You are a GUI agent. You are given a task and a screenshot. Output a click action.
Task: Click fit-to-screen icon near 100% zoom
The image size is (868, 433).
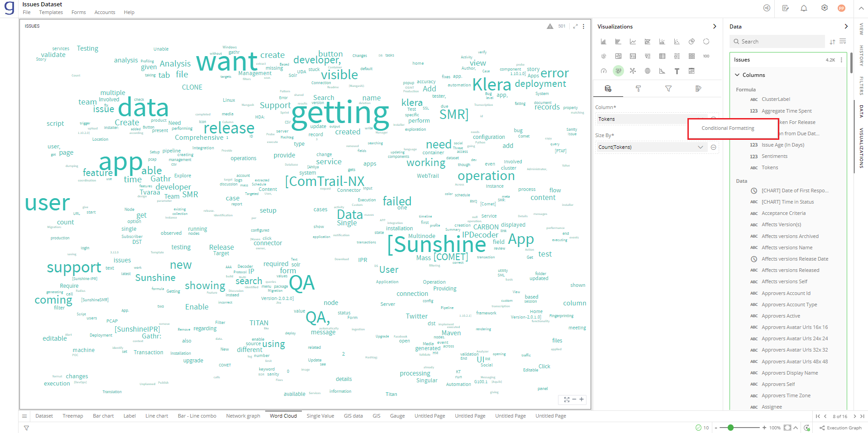tap(787, 428)
